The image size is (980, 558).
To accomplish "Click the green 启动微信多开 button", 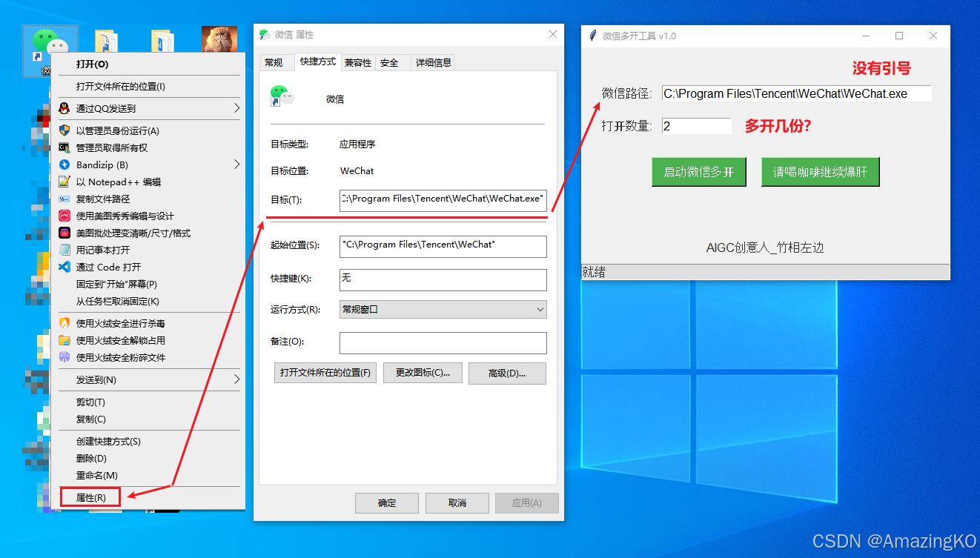I will tap(699, 172).
